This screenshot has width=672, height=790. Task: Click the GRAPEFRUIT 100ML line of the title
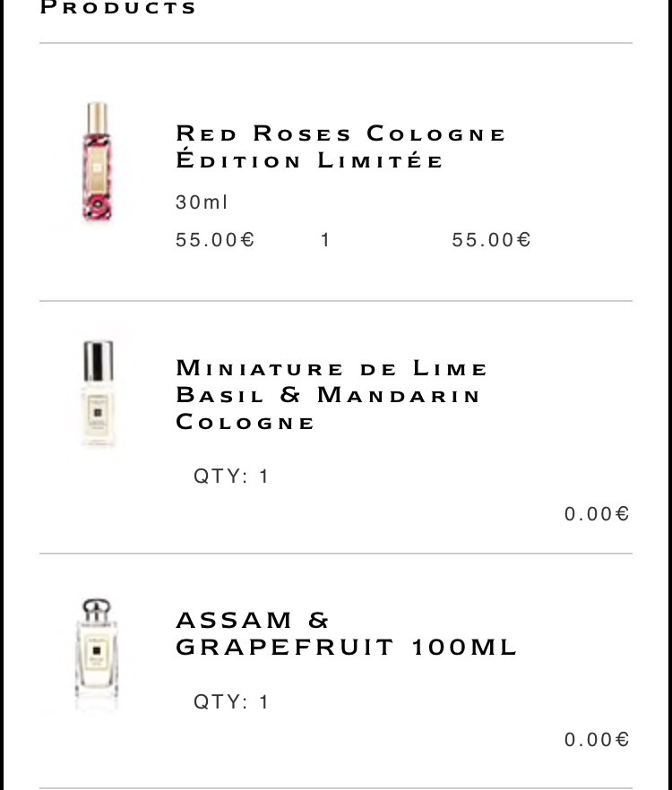coord(346,647)
